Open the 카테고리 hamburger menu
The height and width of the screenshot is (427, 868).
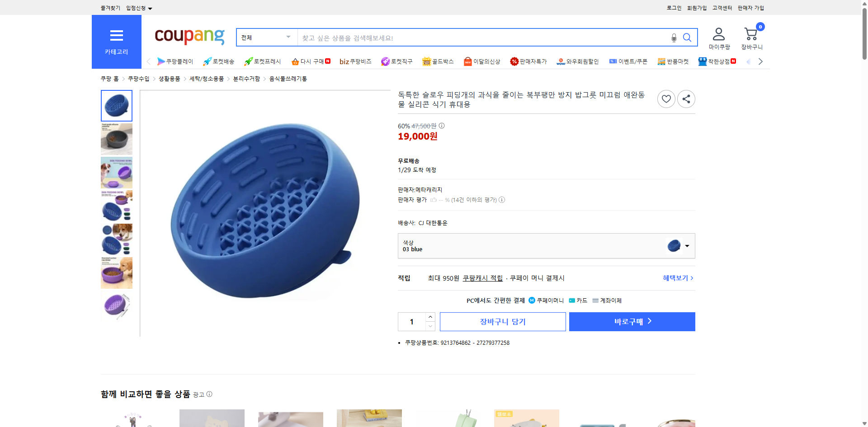(x=116, y=36)
